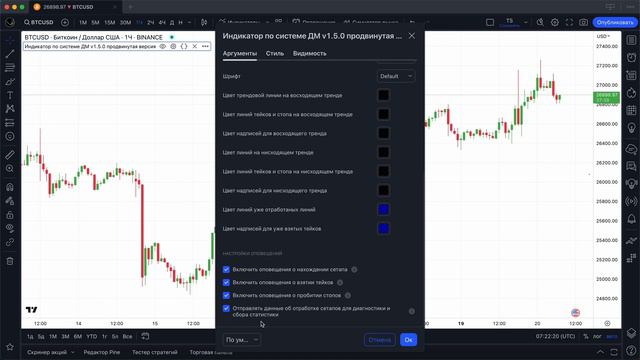
Task: Select the 4Ч timeframe
Action: click(162, 22)
